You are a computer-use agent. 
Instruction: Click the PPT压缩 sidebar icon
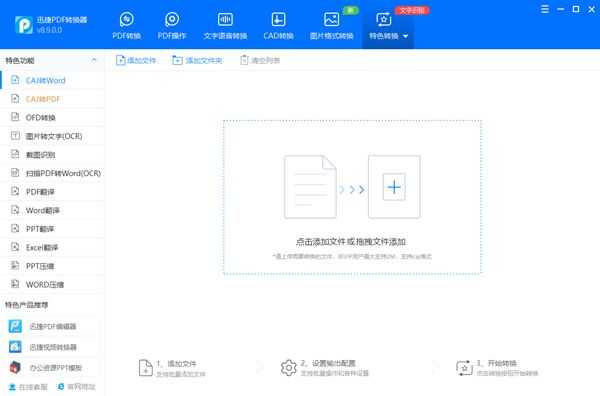click(15, 266)
